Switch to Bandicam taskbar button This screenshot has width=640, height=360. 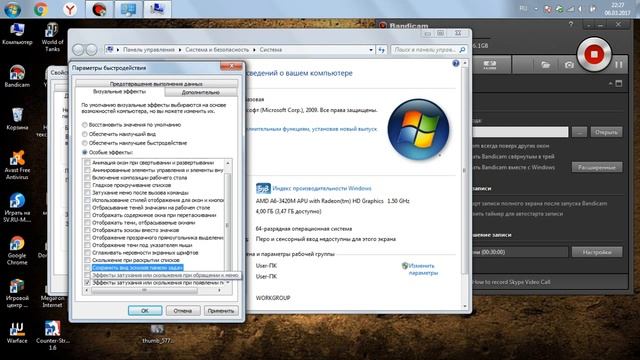point(99,9)
